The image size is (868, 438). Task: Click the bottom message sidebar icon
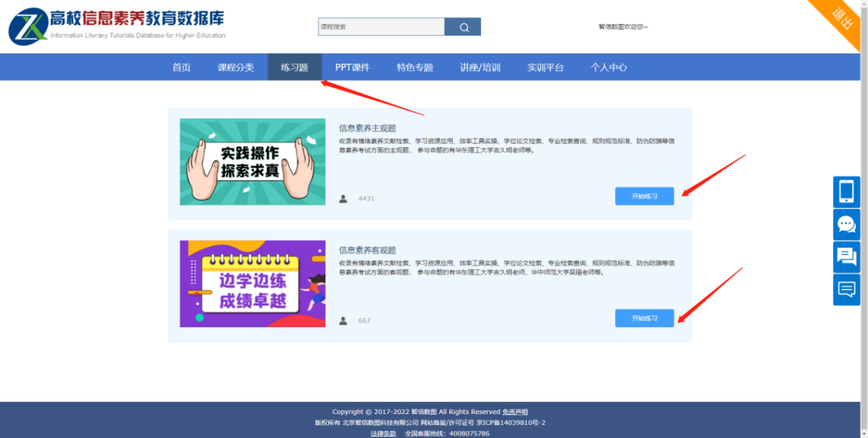coord(846,289)
